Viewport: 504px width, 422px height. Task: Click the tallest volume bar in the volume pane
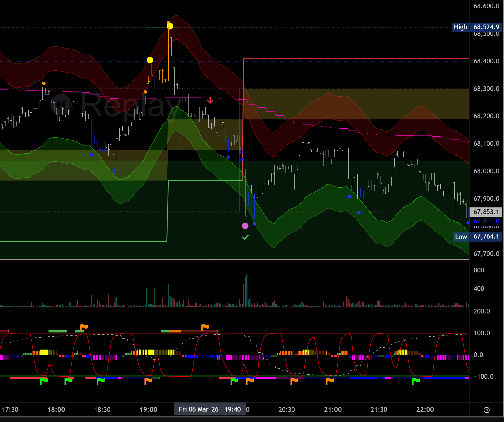(x=247, y=290)
